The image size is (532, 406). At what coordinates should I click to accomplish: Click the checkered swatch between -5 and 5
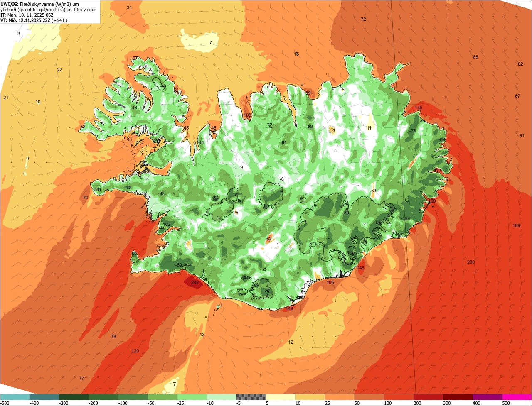click(x=251, y=397)
